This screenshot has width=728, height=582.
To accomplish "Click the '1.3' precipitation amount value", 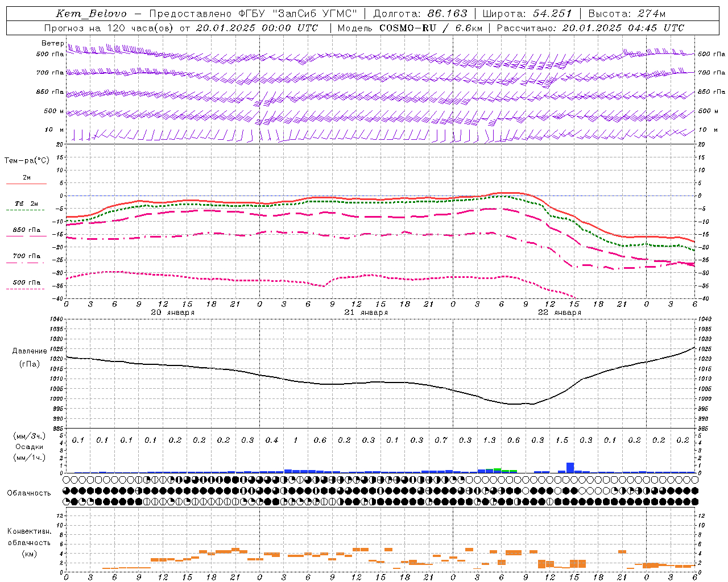I will pos(489,440).
